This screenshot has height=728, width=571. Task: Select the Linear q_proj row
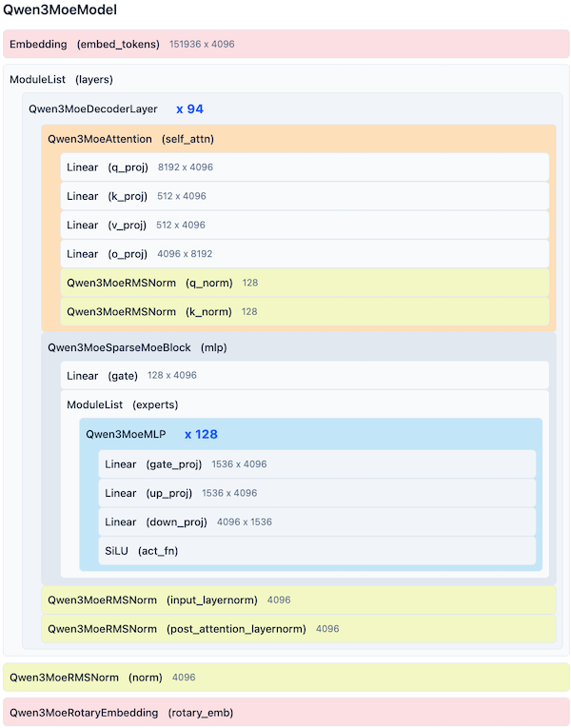305,167
